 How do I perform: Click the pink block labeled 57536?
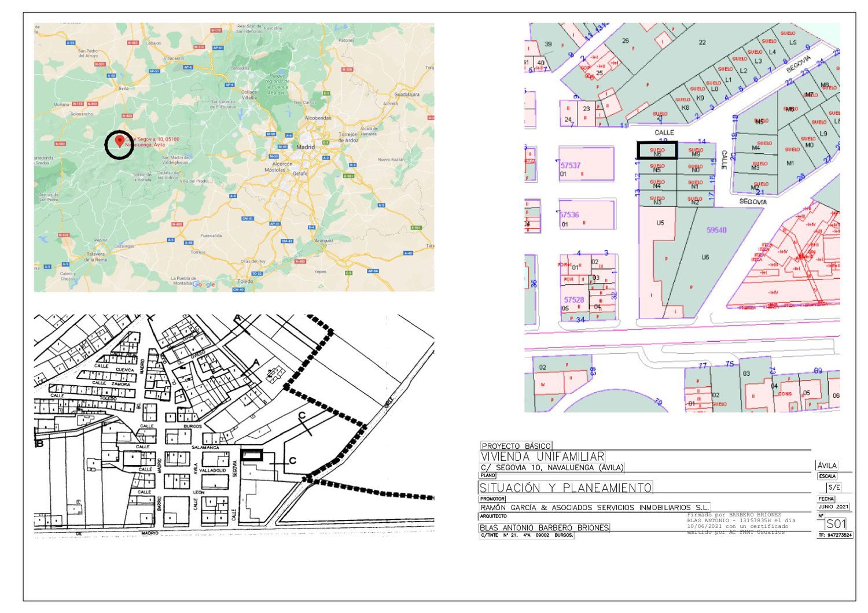(x=586, y=214)
